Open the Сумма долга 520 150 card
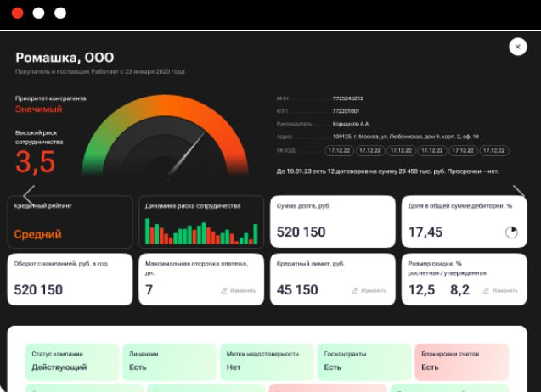This screenshot has height=392, width=541. pyautogui.click(x=333, y=221)
